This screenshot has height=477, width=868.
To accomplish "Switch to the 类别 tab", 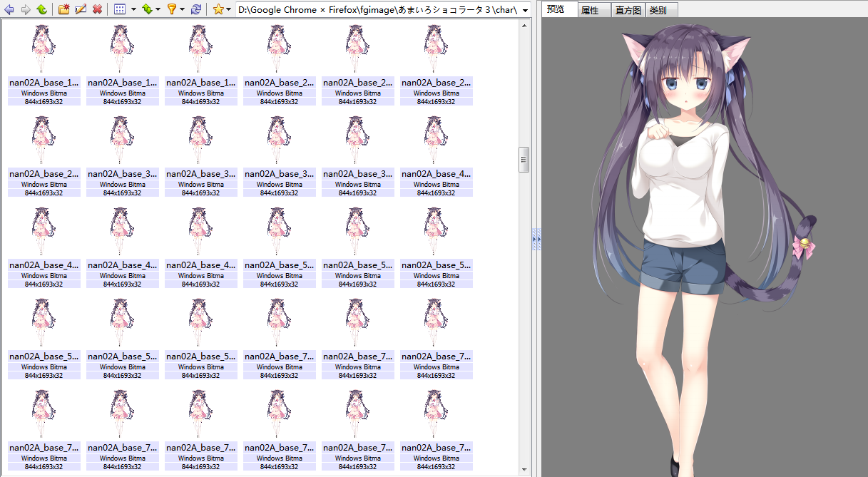I will point(662,11).
